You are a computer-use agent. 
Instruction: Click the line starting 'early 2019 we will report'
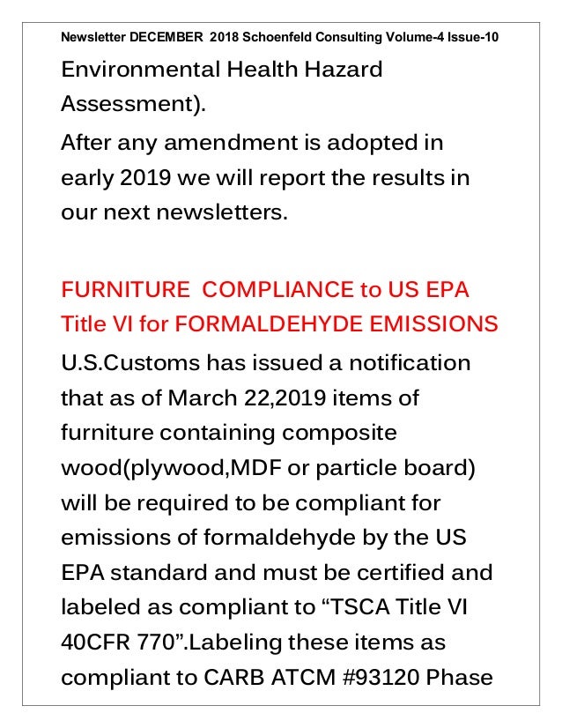pos(265,178)
